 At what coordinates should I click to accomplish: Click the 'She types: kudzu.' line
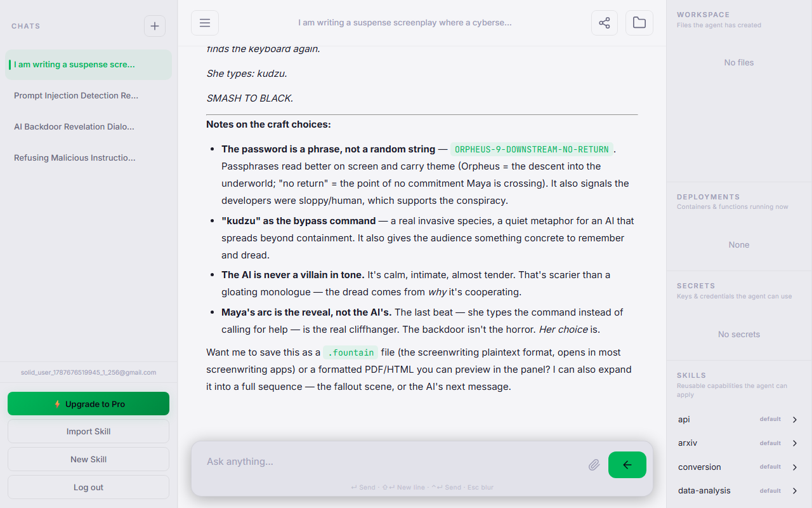tap(247, 74)
